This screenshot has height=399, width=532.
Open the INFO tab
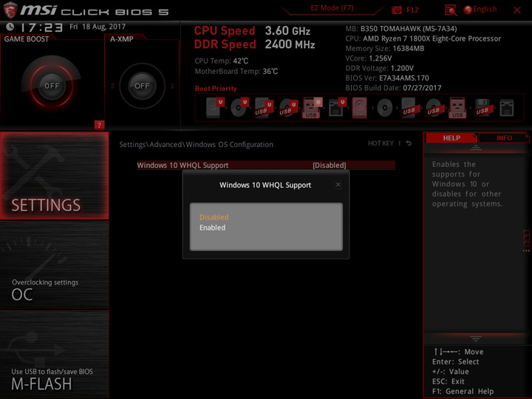pyautogui.click(x=504, y=138)
